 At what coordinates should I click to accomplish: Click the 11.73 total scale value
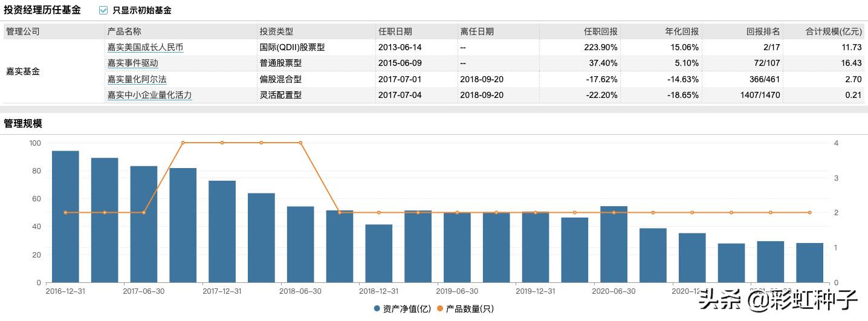[851, 47]
